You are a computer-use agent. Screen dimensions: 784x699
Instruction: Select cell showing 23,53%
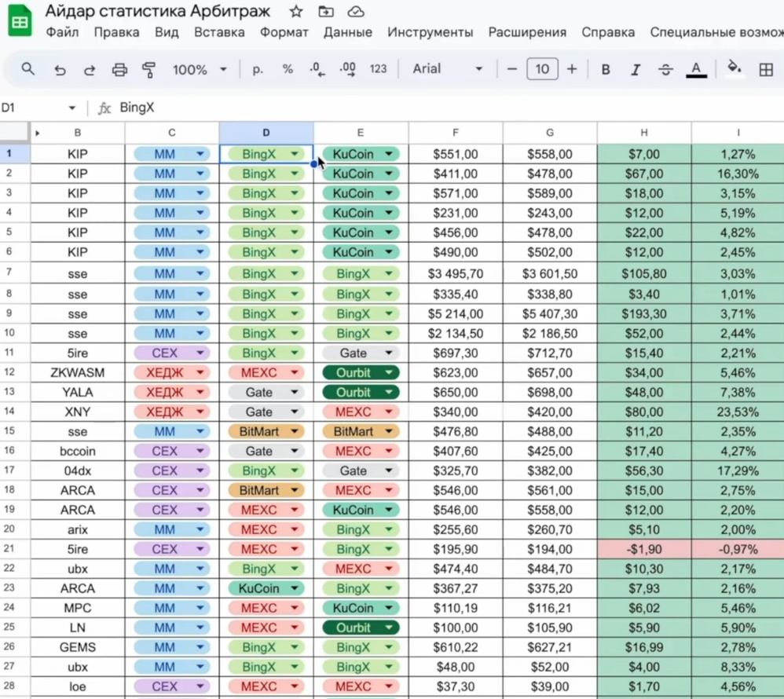tap(738, 412)
